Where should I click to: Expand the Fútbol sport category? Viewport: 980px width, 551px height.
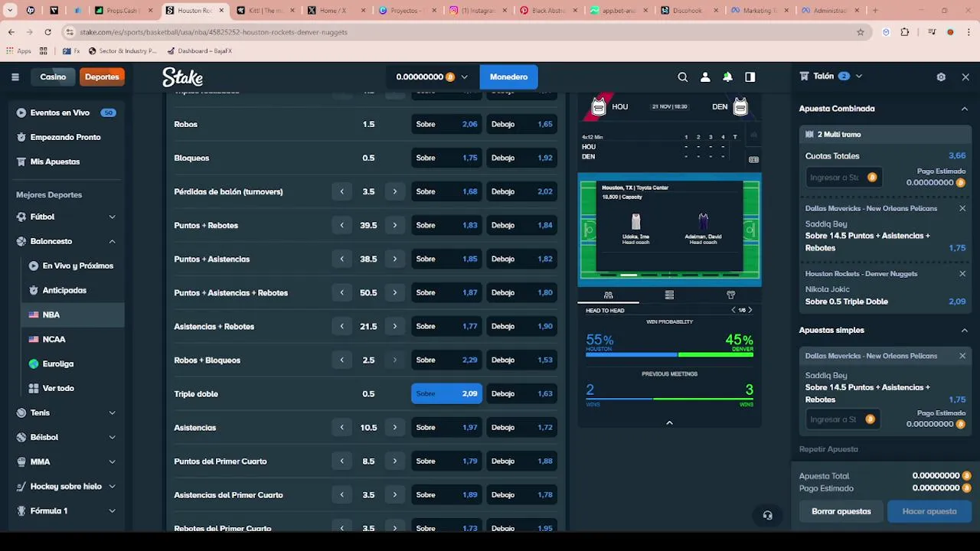coord(112,217)
